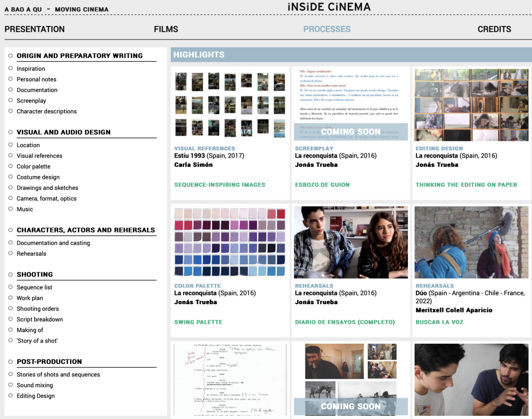Select the Color palette radio bullet
The height and width of the screenshot is (419, 532).
(10, 166)
